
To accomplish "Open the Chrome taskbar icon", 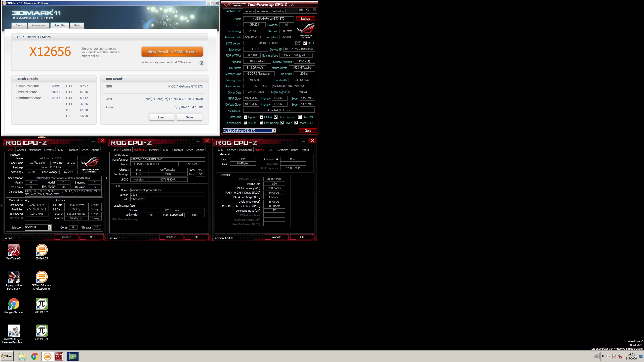I will [35, 356].
